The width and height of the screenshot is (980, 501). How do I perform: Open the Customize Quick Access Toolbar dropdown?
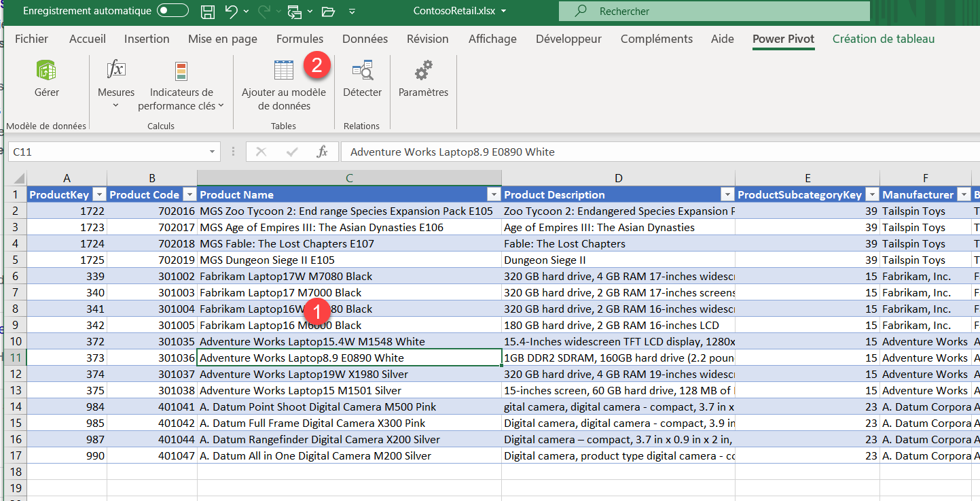click(x=352, y=12)
